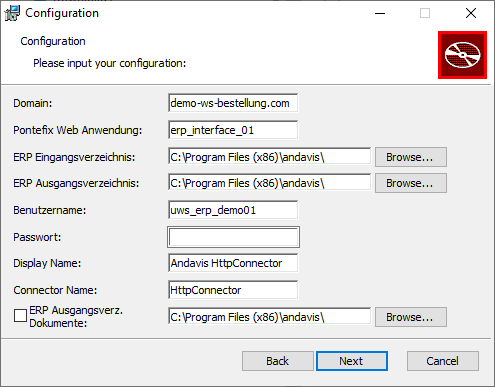Focus the Benutzername text box
This screenshot has height=387, width=495.
(233, 210)
